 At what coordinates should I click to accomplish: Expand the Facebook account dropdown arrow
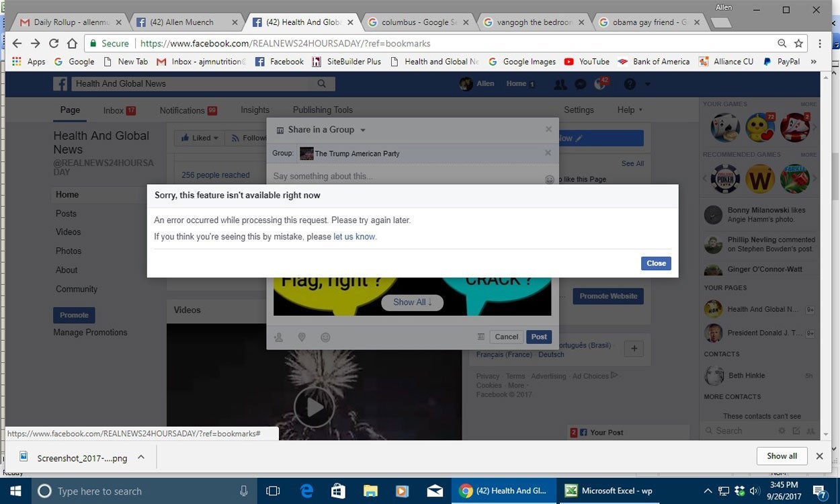click(648, 84)
